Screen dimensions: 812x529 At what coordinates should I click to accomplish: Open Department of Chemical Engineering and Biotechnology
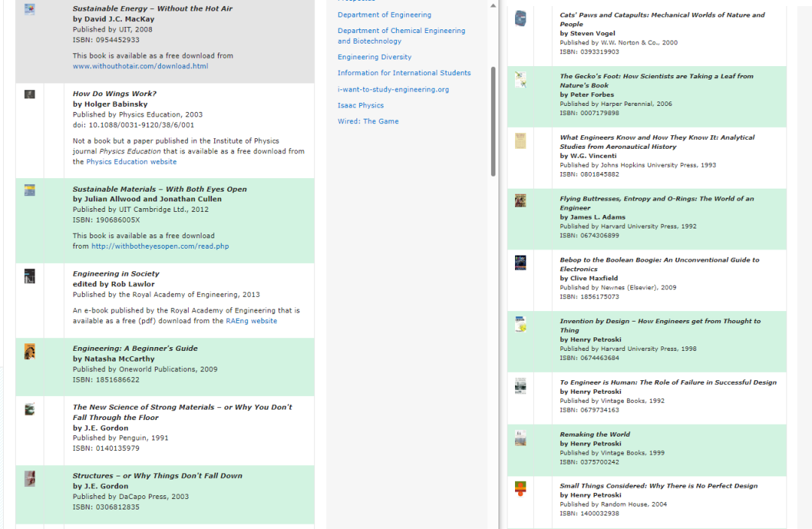401,36
